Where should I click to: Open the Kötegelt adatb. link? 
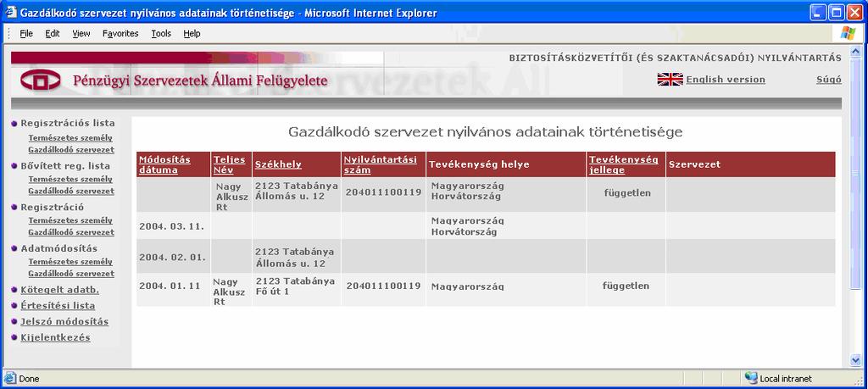pos(60,290)
